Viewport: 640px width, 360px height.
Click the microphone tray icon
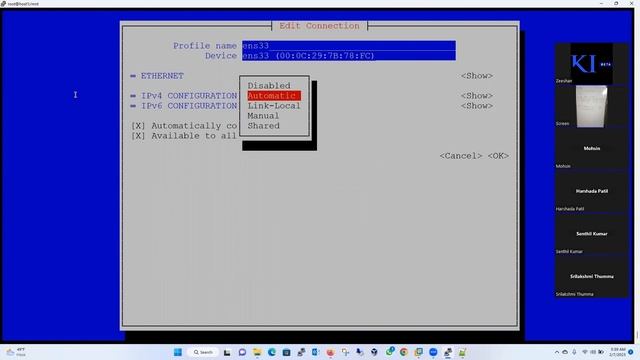pos(574,352)
